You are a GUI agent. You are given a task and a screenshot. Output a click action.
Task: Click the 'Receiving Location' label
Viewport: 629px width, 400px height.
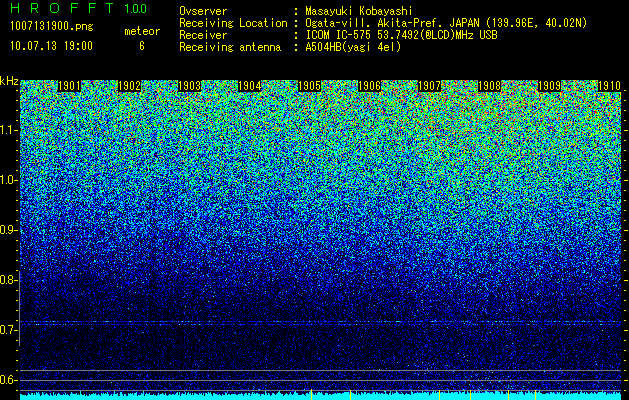(x=233, y=23)
